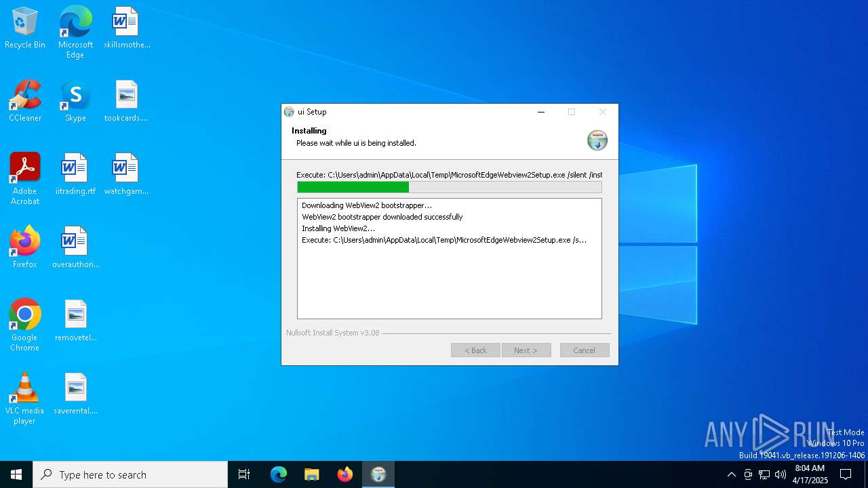Open Google Chrome desktop shortcut

(25, 325)
